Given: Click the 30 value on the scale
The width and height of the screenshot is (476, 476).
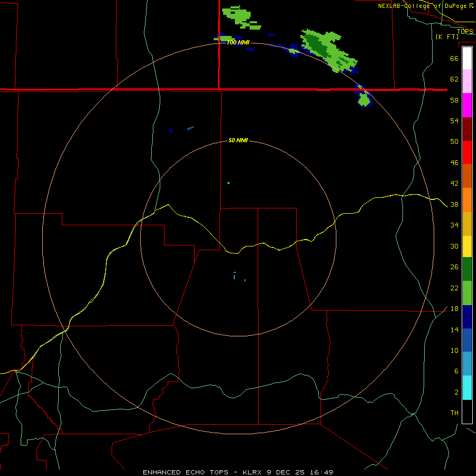Looking at the screenshot, I should point(454,246).
